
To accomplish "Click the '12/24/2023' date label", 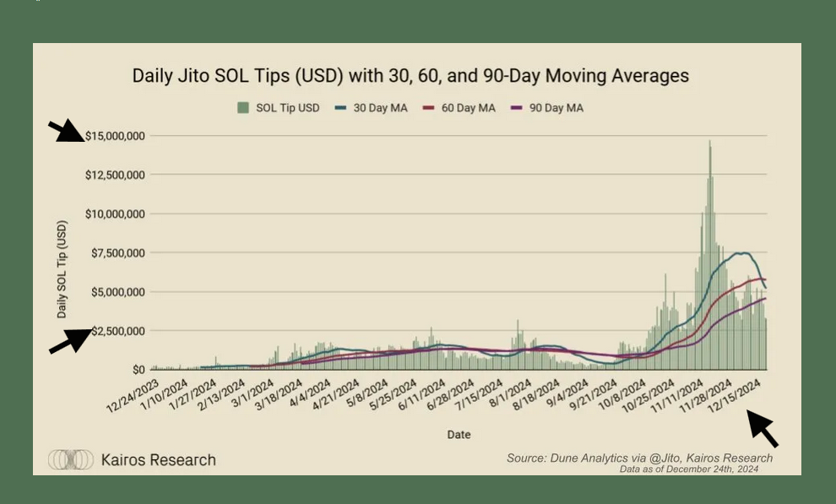I will (133, 396).
